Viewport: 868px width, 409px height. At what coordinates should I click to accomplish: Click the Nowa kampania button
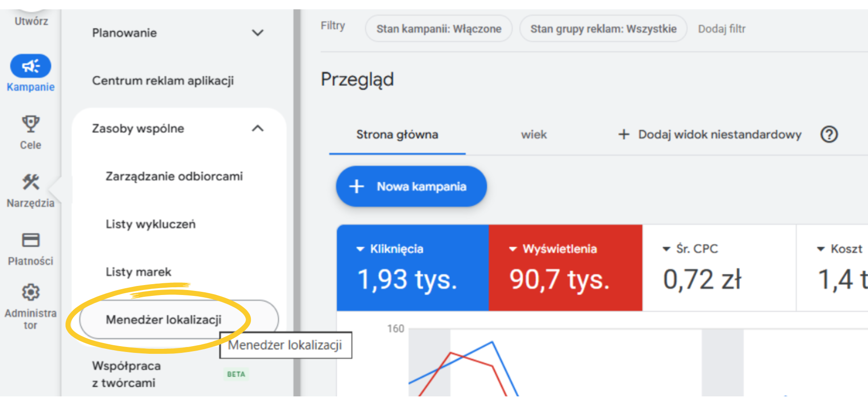coord(411,186)
